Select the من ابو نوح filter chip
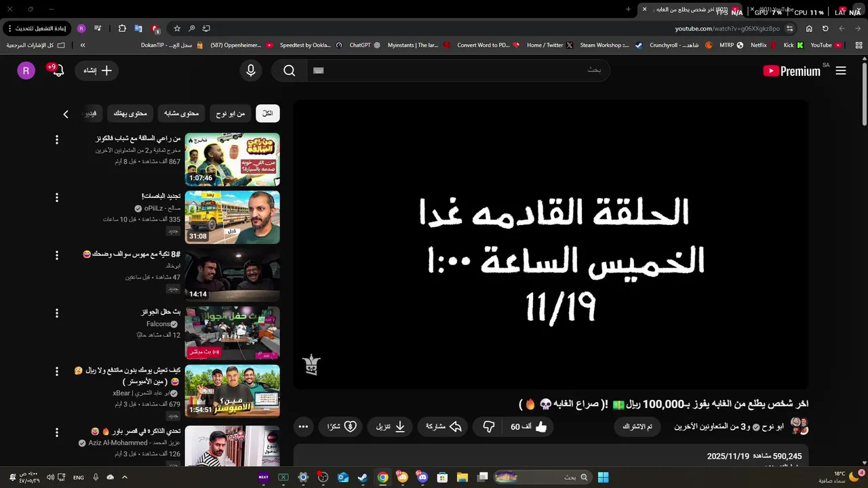 point(231,113)
